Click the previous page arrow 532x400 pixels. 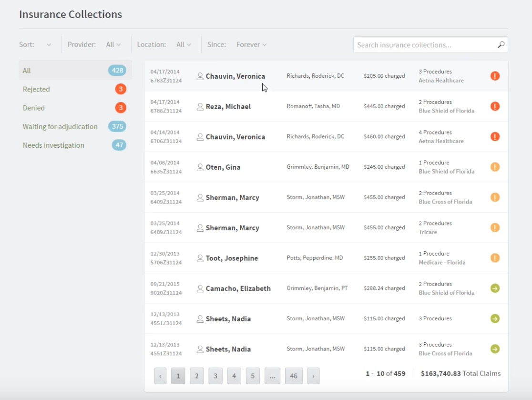click(160, 376)
